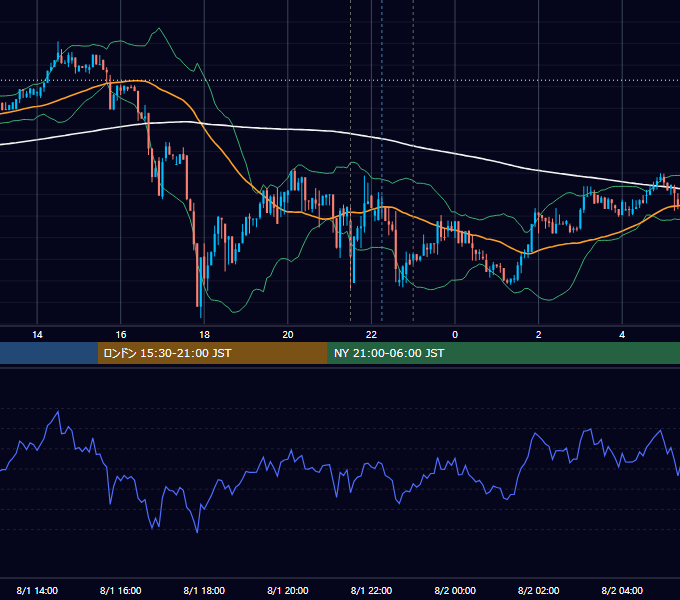Viewport: 680px width, 600px height.
Task: Click the 8/1 14:00 date label
Action: (37, 590)
